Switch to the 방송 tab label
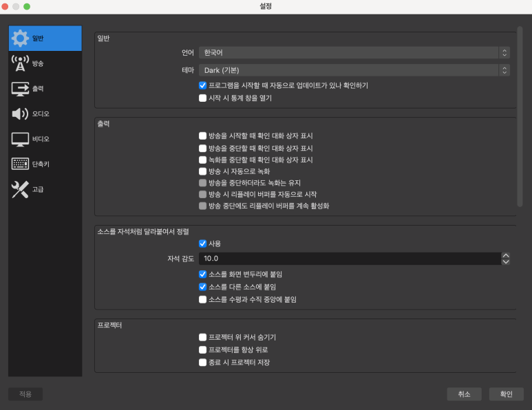The image size is (532, 410). click(x=38, y=63)
